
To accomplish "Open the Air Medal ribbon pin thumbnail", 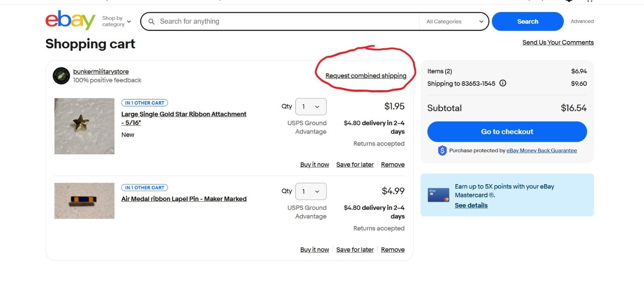I will [85, 201].
